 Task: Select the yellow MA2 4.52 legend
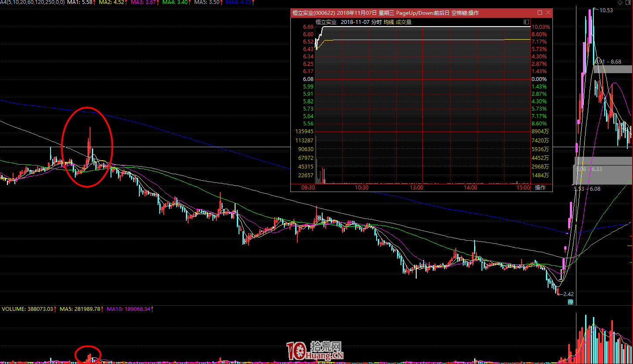click(113, 3)
